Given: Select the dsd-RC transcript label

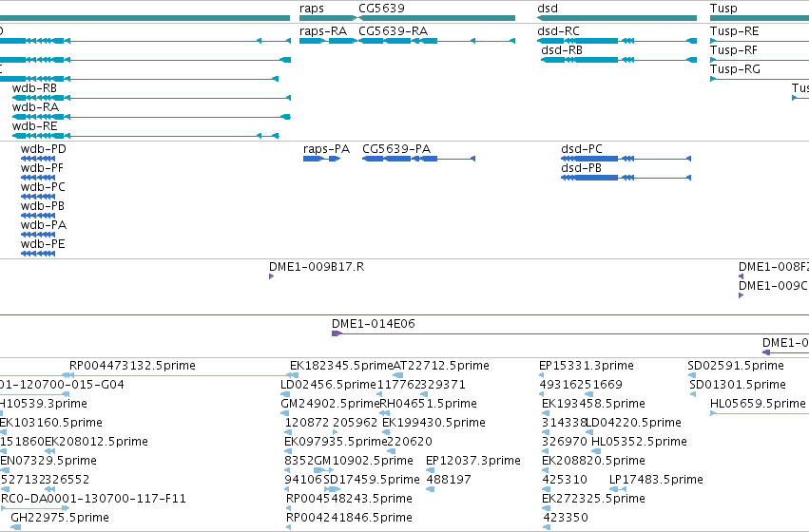Looking at the screenshot, I should point(558,31).
